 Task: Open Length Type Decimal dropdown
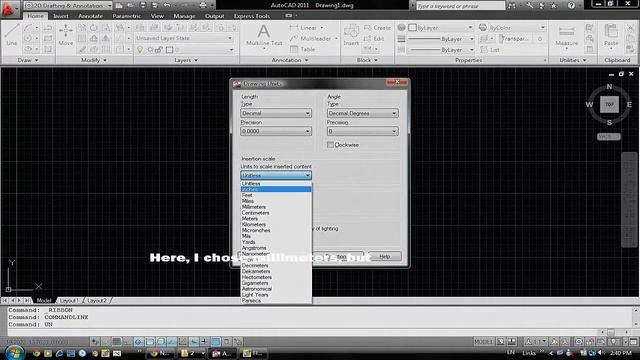[276, 113]
